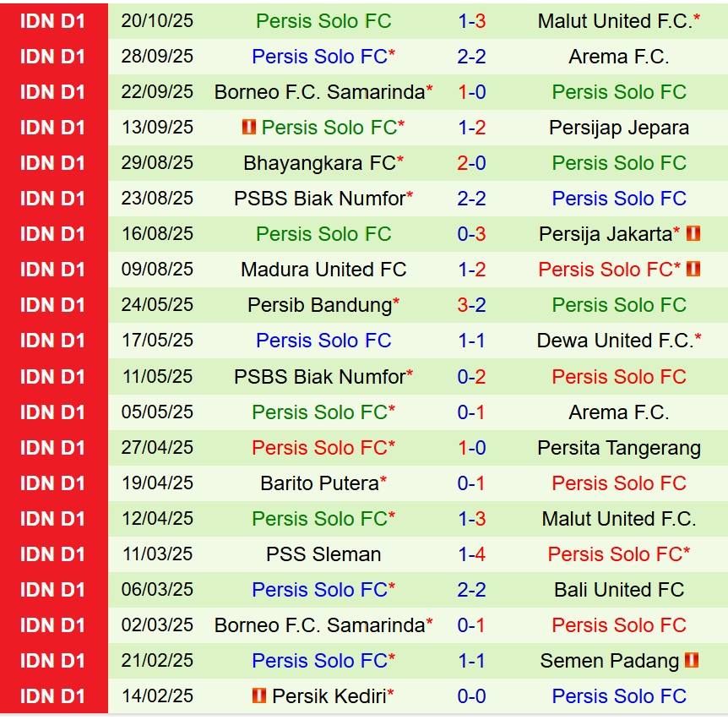This screenshot has height=720, width=728.
Task: Click red card icon in 13/09/25 match row
Action: tap(248, 128)
